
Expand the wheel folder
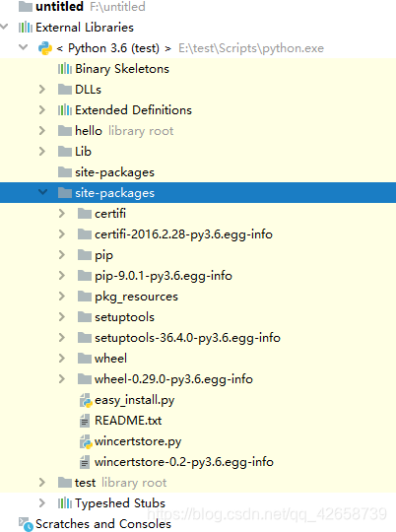62,359
